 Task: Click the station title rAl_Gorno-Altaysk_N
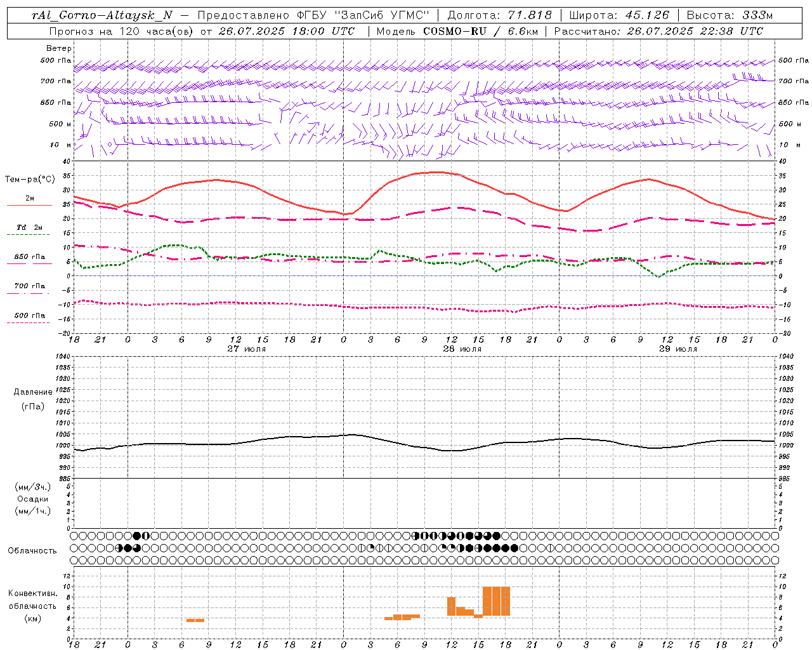point(102,15)
